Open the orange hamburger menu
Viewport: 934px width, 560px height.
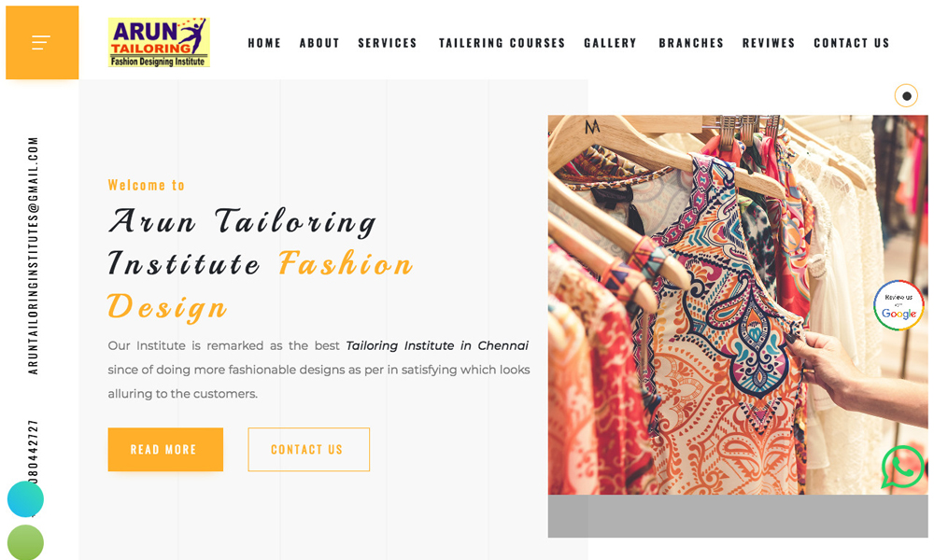42,42
